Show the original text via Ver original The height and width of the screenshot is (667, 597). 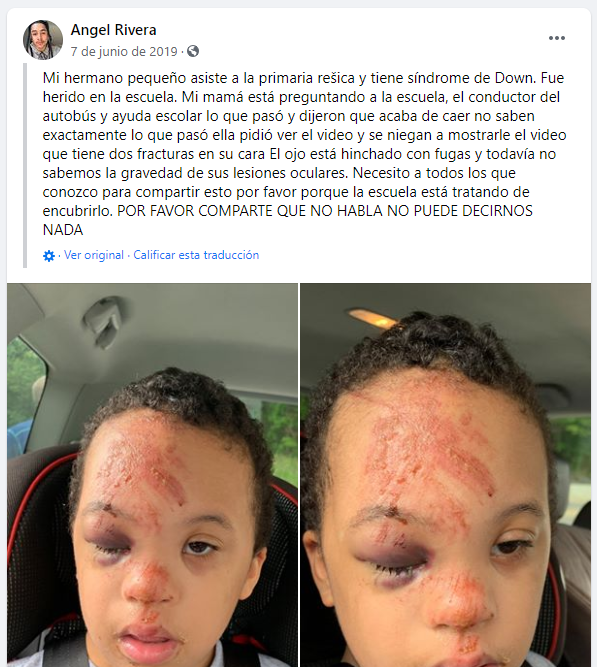(x=94, y=255)
